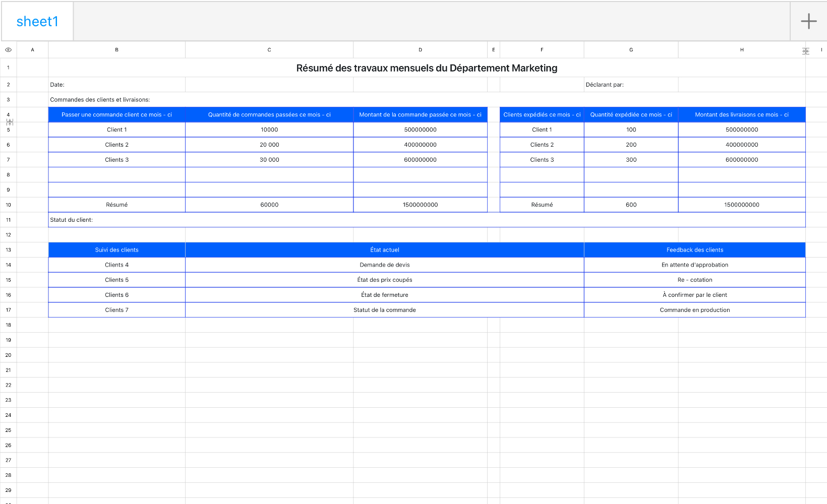
Task: Switch to the sheet1 tab
Action: pyautogui.click(x=37, y=21)
